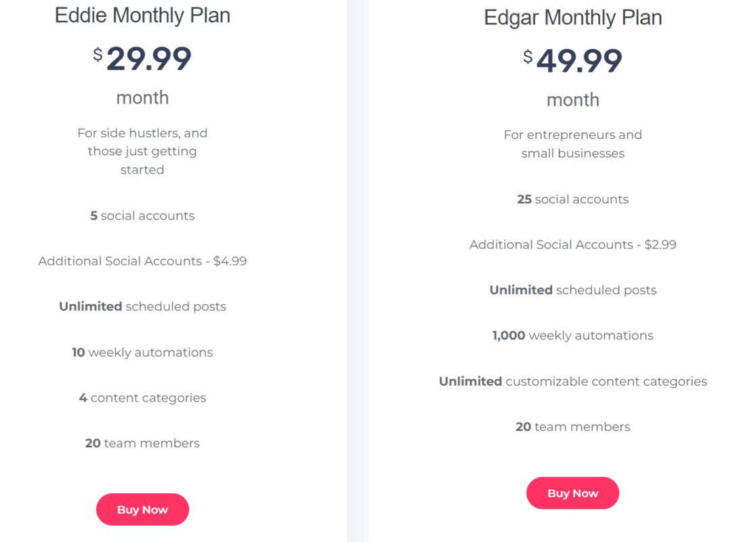The height and width of the screenshot is (542, 756).
Task: Click 'For entrepreneurs and small businesses' text
Action: point(573,144)
